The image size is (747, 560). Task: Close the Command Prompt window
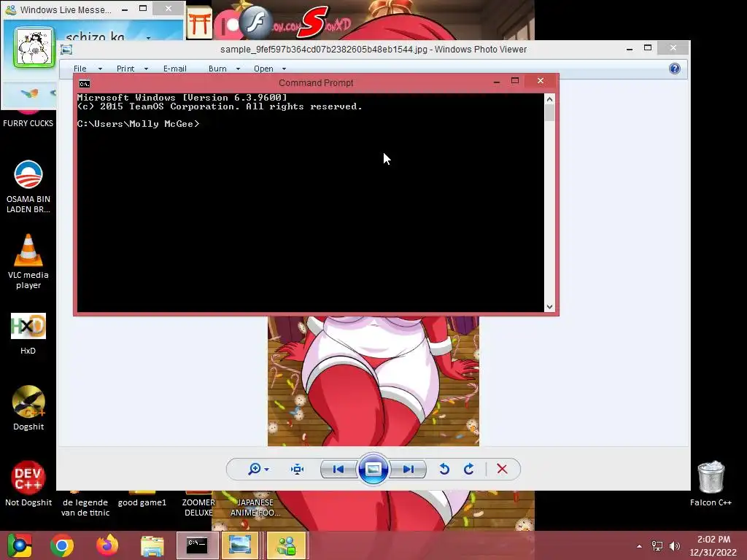[541, 81]
